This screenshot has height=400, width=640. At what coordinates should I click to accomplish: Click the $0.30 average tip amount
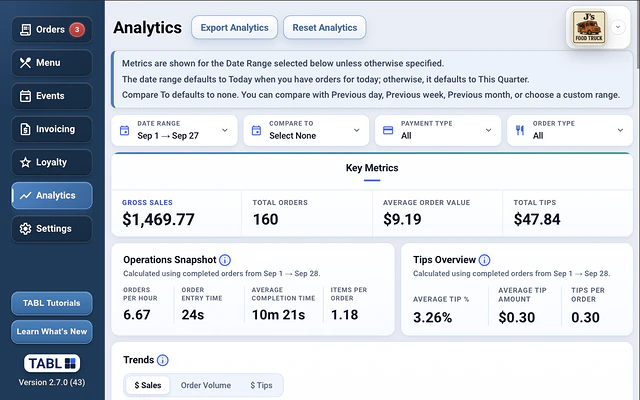point(517,318)
